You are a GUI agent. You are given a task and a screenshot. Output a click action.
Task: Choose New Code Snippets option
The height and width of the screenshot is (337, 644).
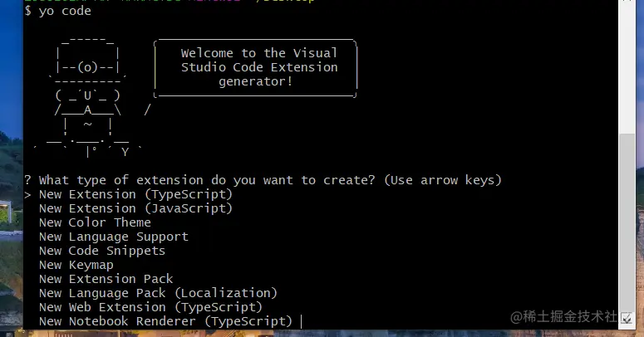pyautogui.click(x=101, y=251)
